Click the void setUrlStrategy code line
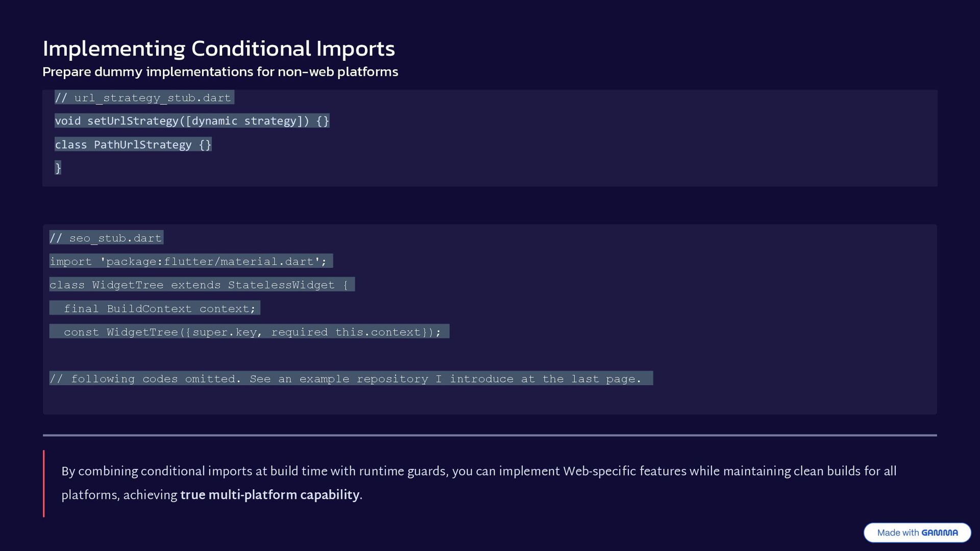Viewport: 980px width, 551px height. (x=192, y=121)
